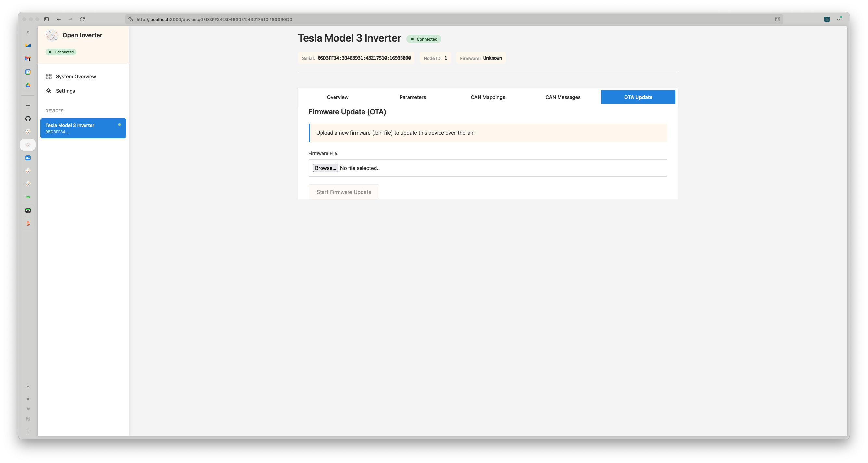
Task: Switch to the Parameters tab
Action: (413, 97)
